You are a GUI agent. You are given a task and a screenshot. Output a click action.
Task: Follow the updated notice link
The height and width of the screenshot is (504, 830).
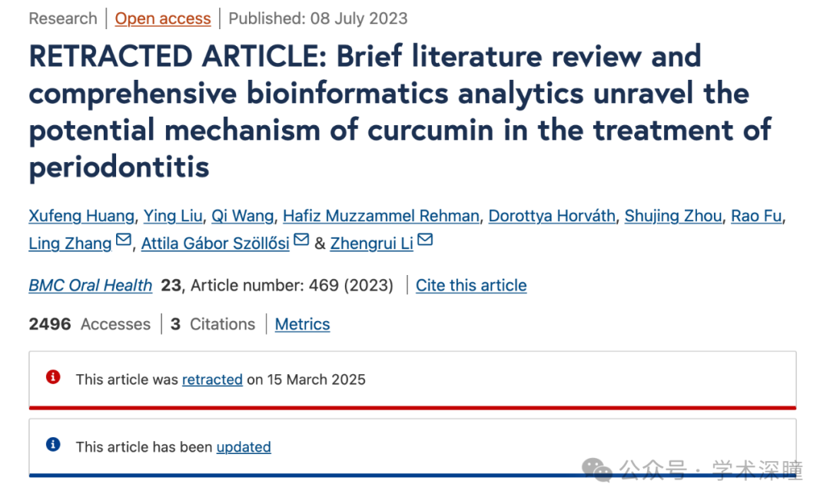244,447
